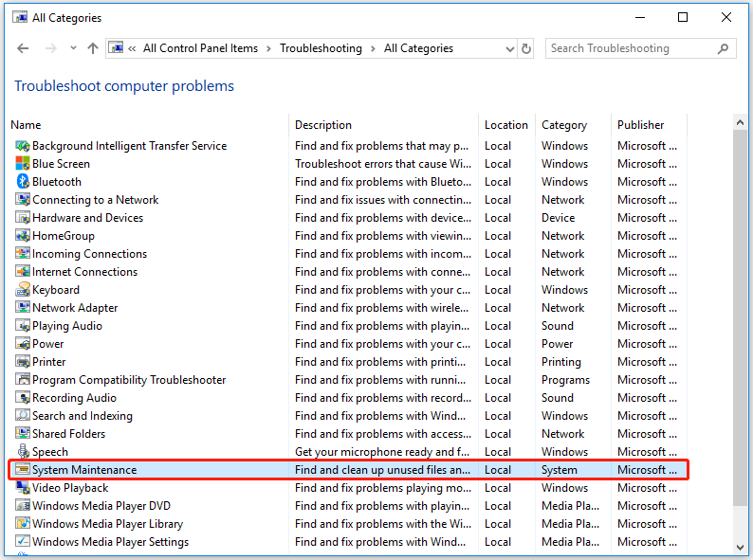
Task: Click the Shared Folders icon
Action: [23, 434]
